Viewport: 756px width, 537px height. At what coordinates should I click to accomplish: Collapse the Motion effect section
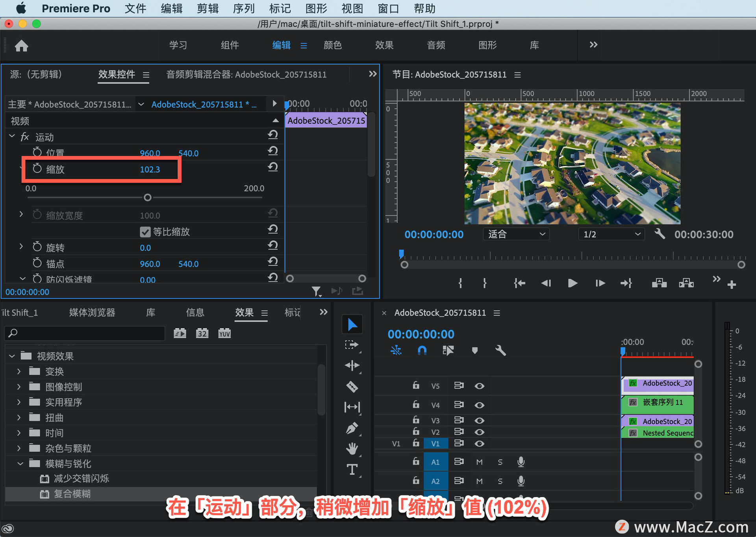[x=12, y=137]
